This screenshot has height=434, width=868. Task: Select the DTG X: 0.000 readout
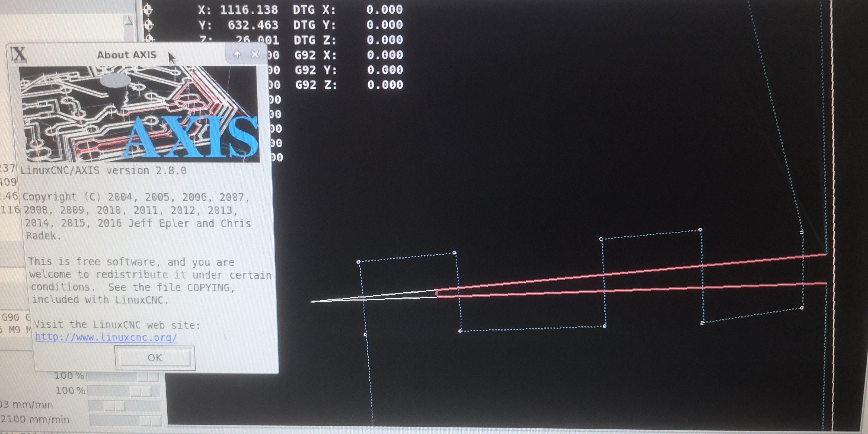click(x=348, y=9)
